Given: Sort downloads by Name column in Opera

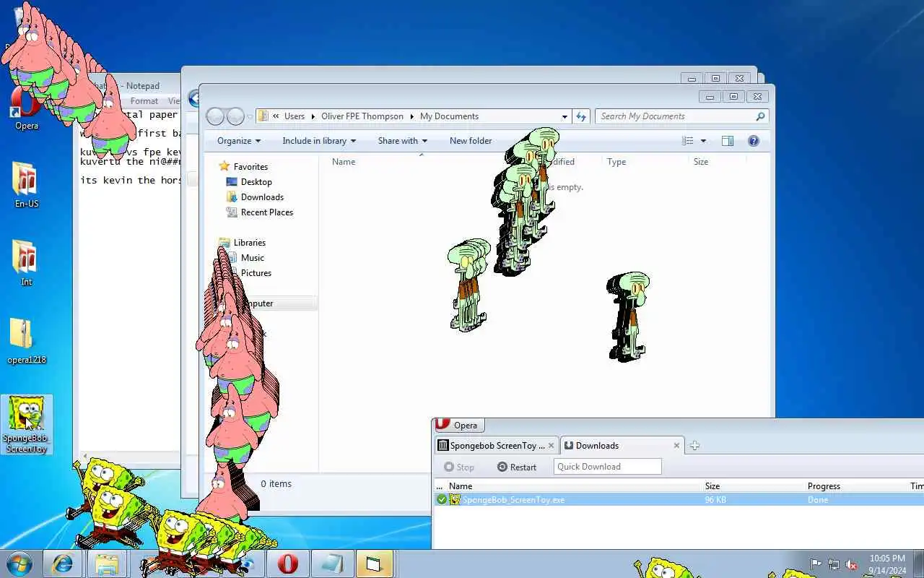Looking at the screenshot, I should click(x=461, y=486).
